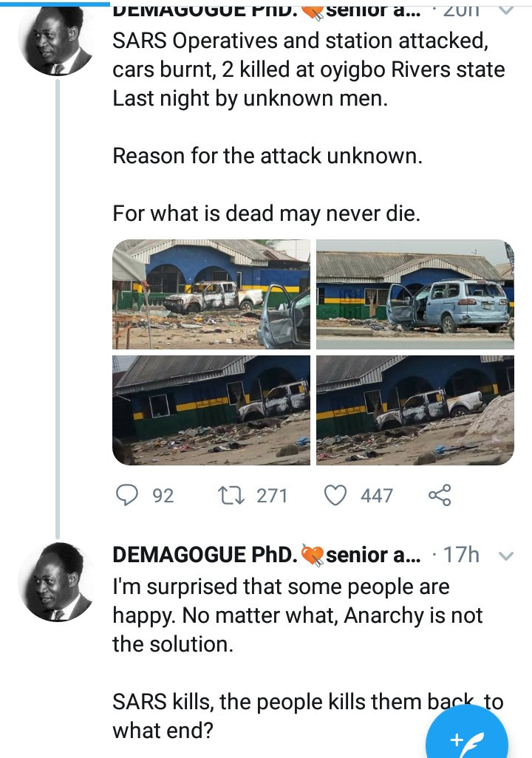Like the SARS attack tweet
Image resolution: width=532 pixels, height=758 pixels.
pyautogui.click(x=336, y=495)
